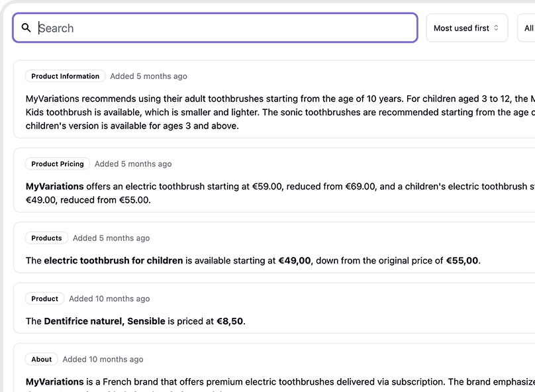Click the bold "electric toothbrush for children" text
Viewport: 535px width, 392px height.
click(x=113, y=260)
